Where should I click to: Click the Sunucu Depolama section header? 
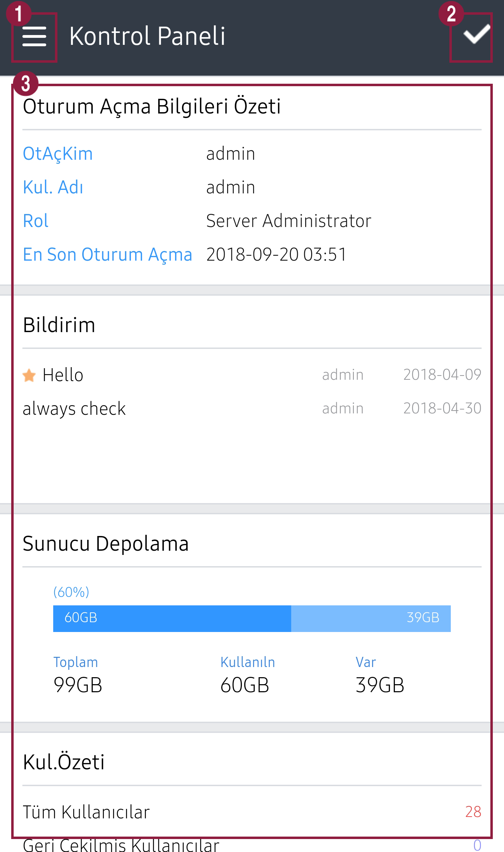pos(106,544)
